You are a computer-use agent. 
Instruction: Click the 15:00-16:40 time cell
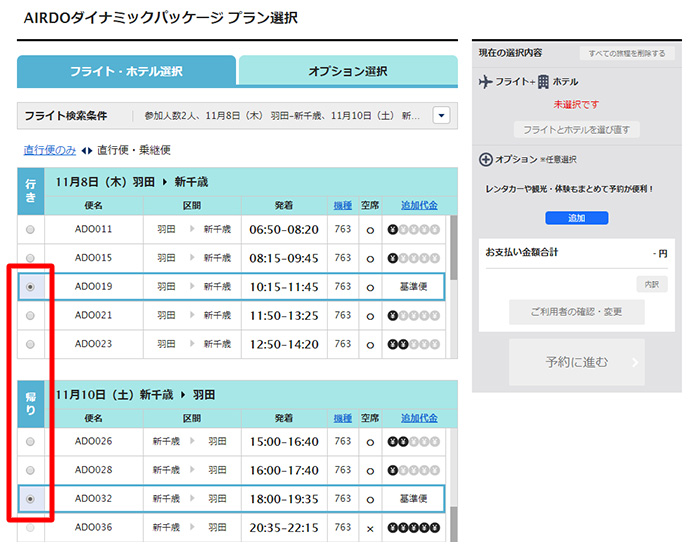[284, 442]
